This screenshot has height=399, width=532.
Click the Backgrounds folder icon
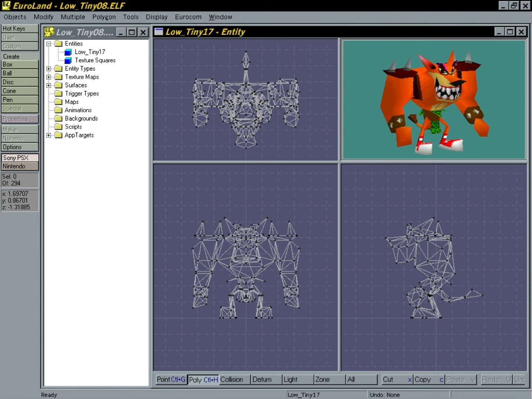(x=58, y=119)
